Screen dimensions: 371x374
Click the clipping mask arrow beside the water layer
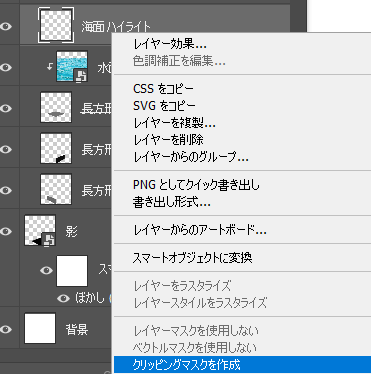(50, 67)
